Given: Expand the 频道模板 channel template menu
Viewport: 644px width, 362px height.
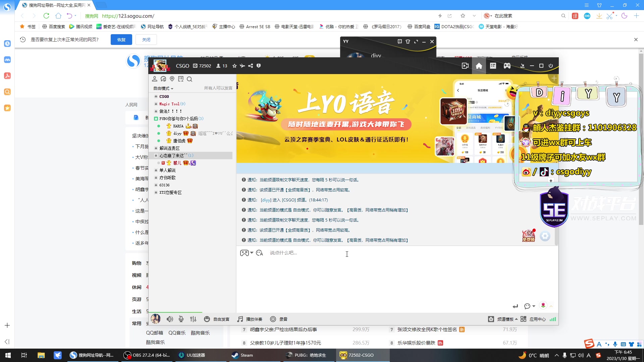Looking at the screenshot, I should [503, 319].
